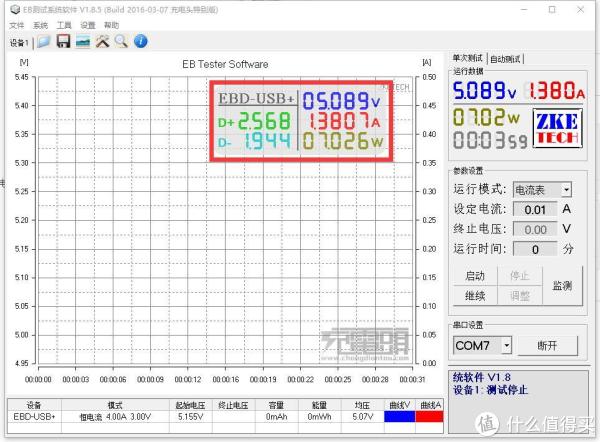The width and height of the screenshot is (600, 442).
Task: Click the 起始电压 column header
Action: pos(191,405)
